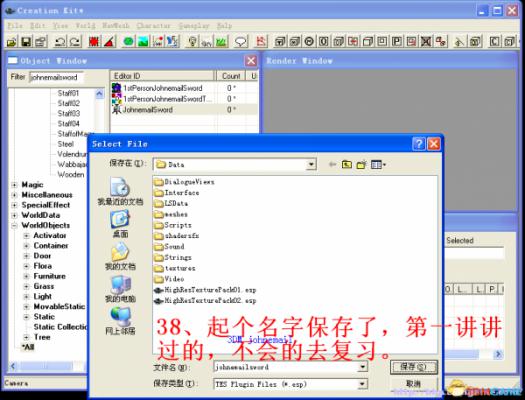Screen dimensions: 525x400
Task: Toggle the red snap-to-grid toolbar icon
Action: click(94, 42)
